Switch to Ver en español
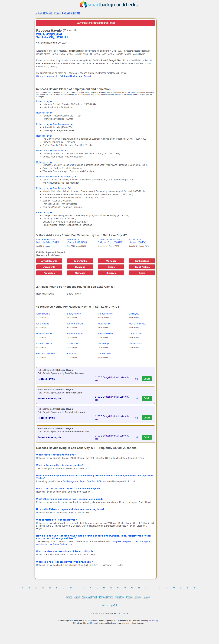The image size is (219, 644). pyautogui.click(x=109, y=605)
